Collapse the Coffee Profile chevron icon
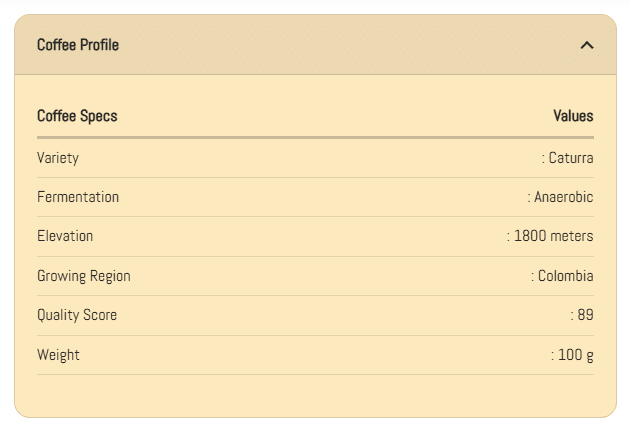The height and width of the screenshot is (430, 630). (x=587, y=45)
